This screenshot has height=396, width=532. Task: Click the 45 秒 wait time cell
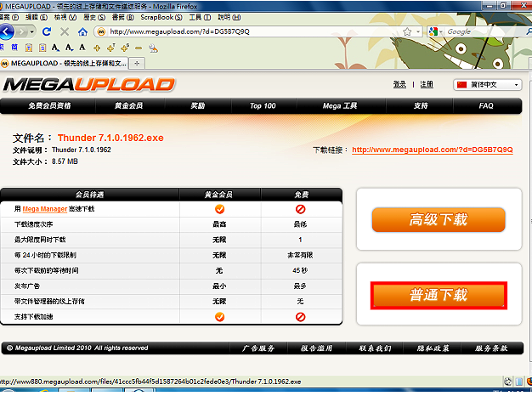point(300,270)
